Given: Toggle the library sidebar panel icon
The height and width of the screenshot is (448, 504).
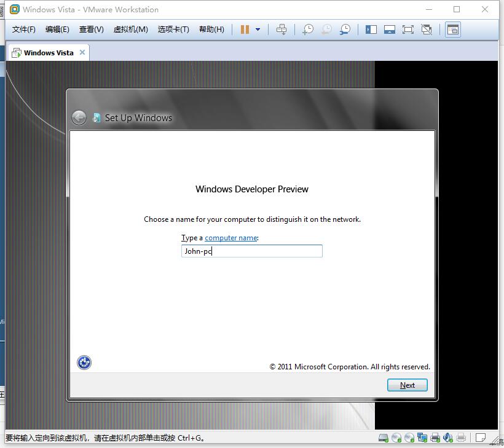Looking at the screenshot, I should (371, 30).
